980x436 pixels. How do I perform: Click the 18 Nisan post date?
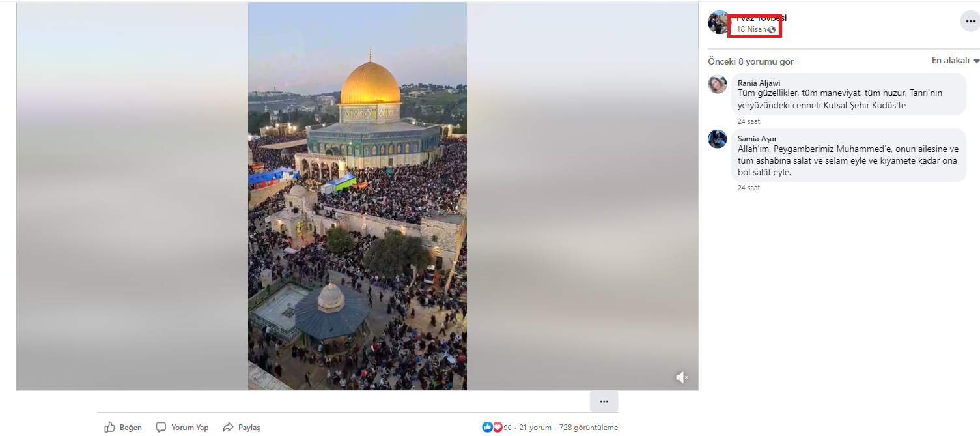tap(751, 30)
